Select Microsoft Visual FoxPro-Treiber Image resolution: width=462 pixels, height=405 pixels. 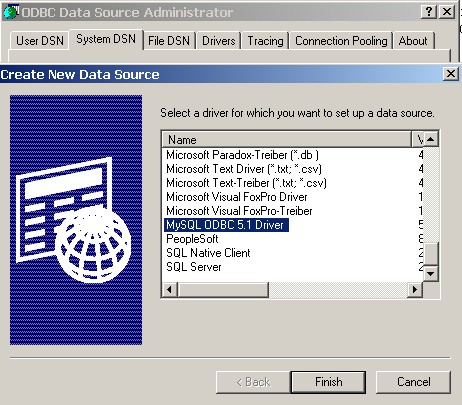(x=239, y=211)
